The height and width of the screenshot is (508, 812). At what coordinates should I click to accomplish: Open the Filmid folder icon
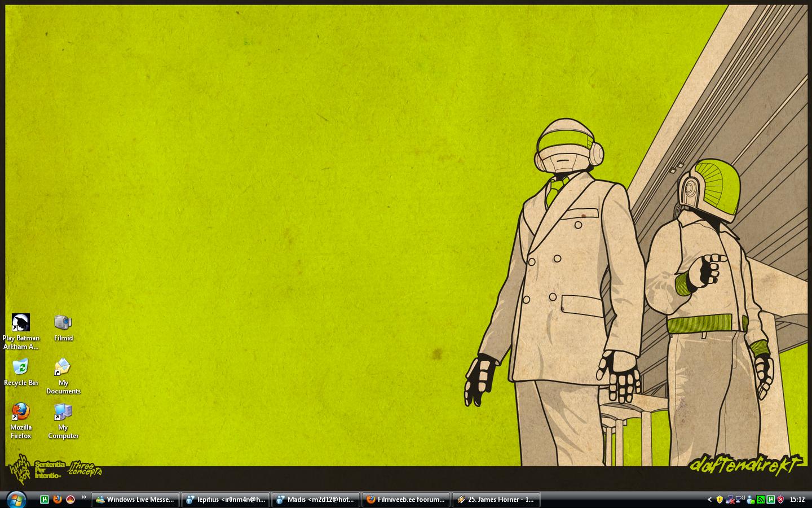63,328
